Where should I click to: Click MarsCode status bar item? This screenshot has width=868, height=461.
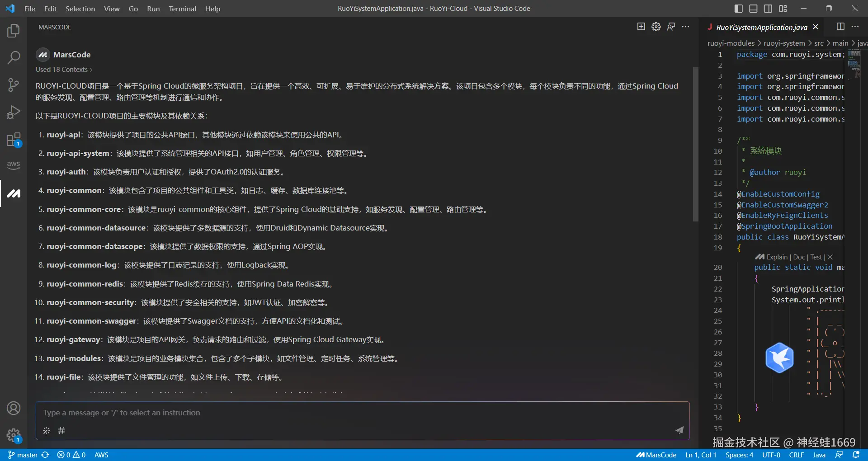[x=656, y=455]
